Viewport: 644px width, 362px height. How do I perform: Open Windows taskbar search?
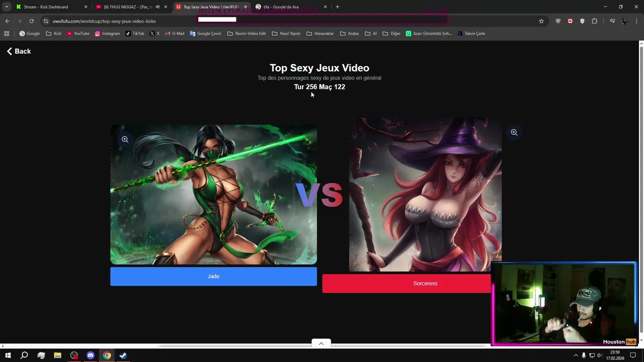click(24, 355)
